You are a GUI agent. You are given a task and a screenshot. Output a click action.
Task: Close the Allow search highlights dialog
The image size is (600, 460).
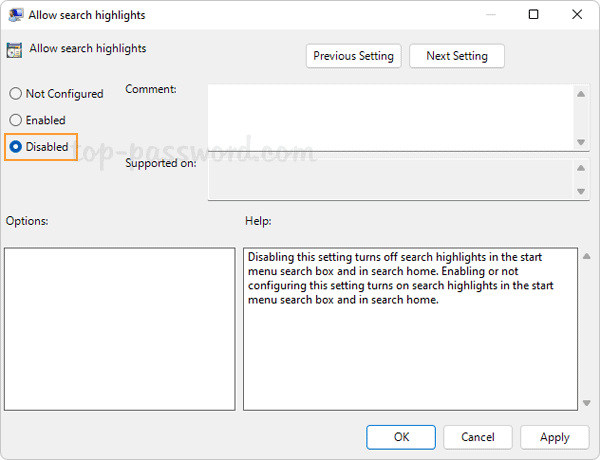577,15
